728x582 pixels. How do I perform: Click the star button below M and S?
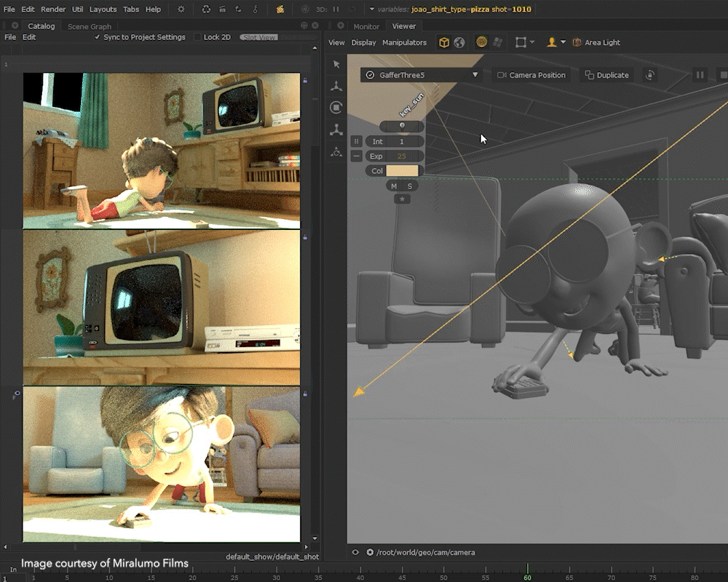(x=402, y=199)
